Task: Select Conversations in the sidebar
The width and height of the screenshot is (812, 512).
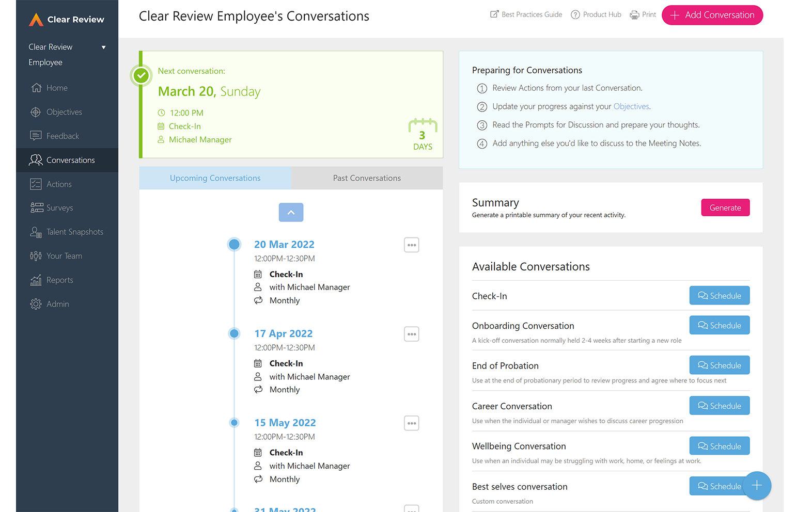Action: point(67,160)
